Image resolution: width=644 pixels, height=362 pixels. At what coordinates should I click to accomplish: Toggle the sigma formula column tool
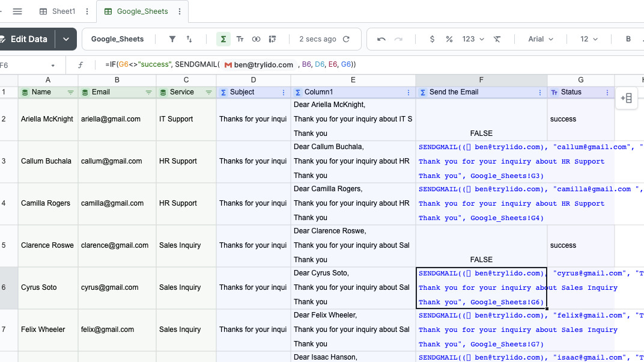pos(223,39)
